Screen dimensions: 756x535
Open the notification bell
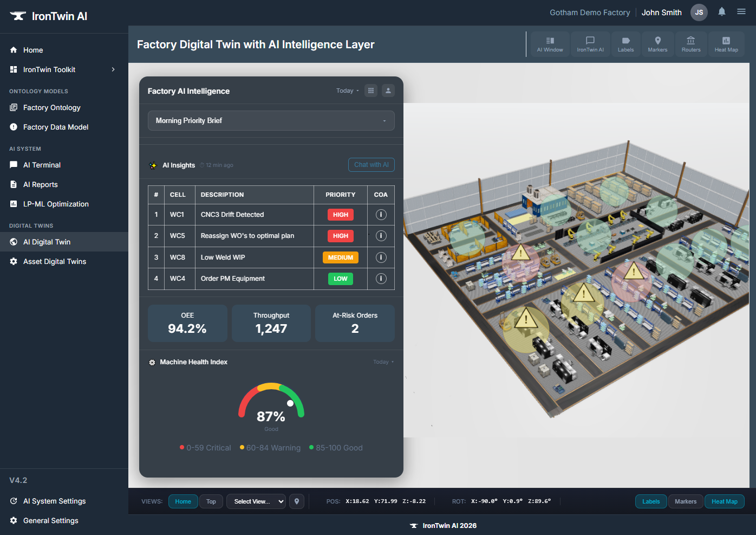[721, 11]
